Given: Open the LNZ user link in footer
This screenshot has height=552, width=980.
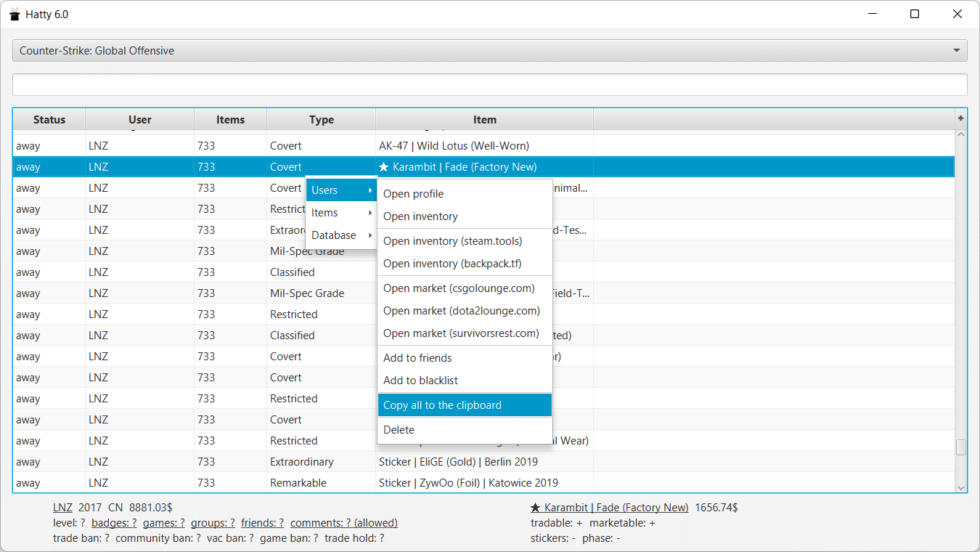Looking at the screenshot, I should [62, 508].
